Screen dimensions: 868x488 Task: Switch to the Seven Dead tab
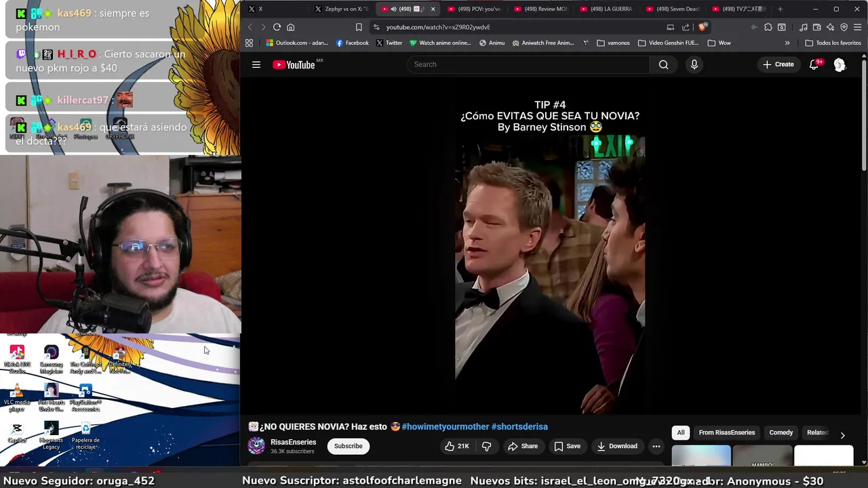673,9
